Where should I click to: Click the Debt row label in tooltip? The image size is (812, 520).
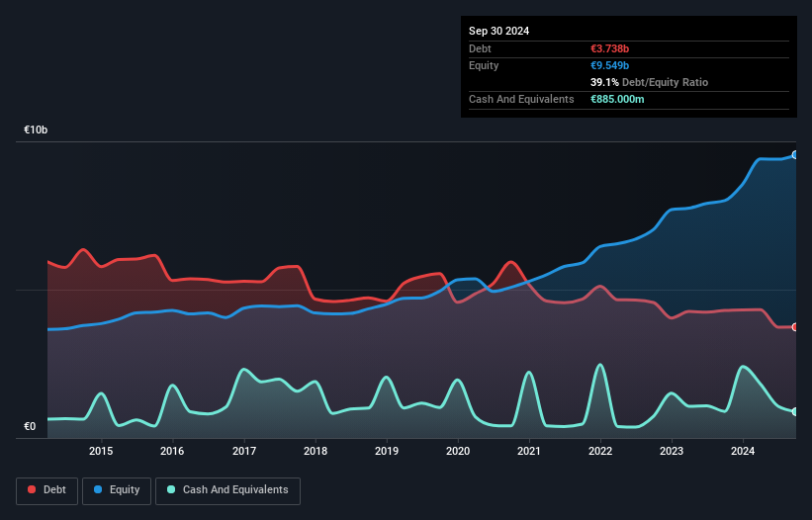point(480,48)
